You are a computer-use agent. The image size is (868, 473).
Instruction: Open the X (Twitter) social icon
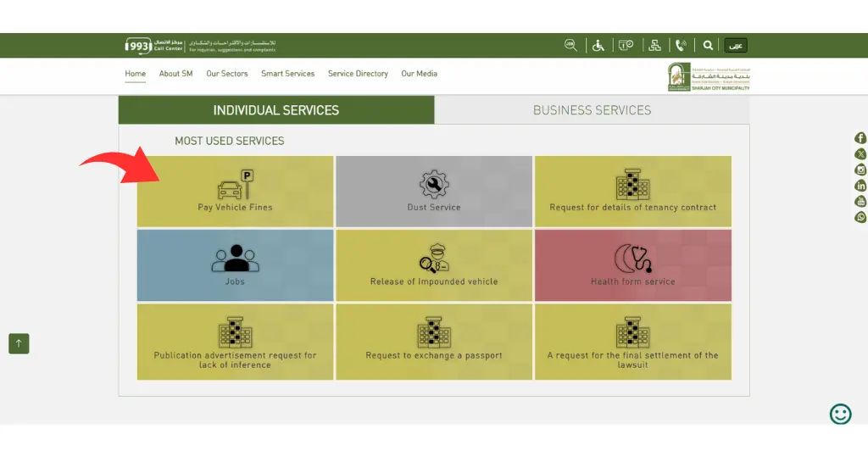[860, 154]
